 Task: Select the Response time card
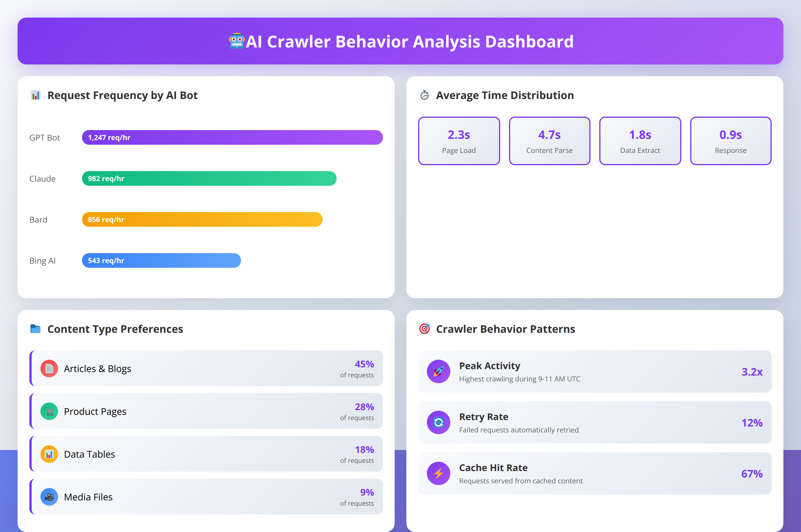(x=731, y=141)
